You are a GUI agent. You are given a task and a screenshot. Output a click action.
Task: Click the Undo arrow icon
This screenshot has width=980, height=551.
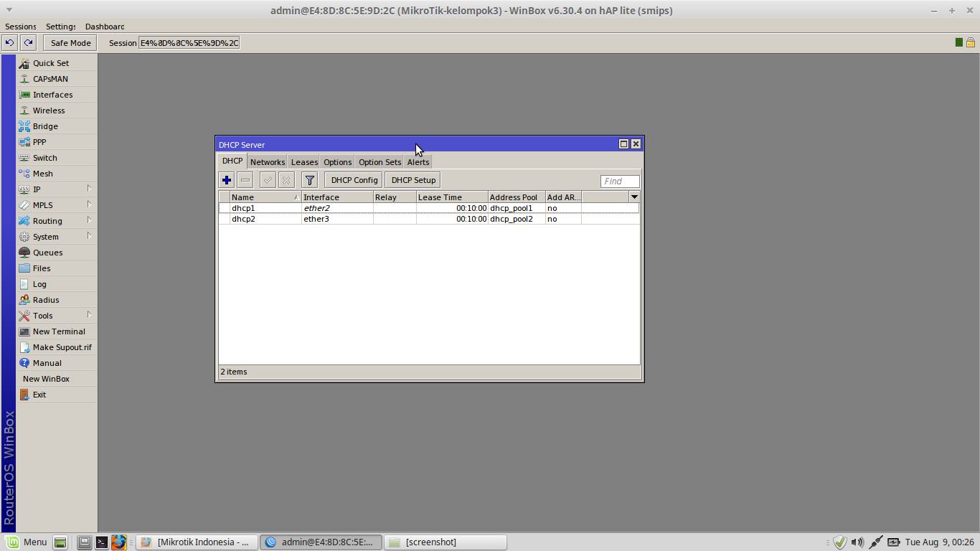coord(9,42)
